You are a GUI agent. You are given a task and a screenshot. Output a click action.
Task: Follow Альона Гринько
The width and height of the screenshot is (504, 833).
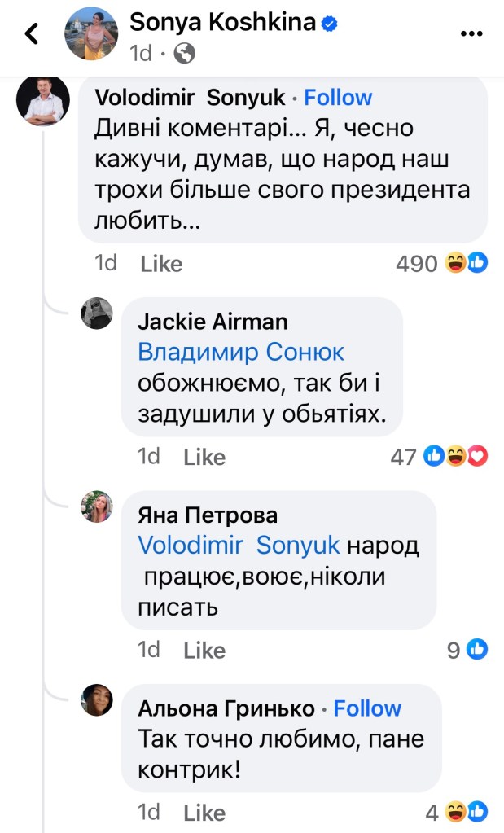[368, 708]
